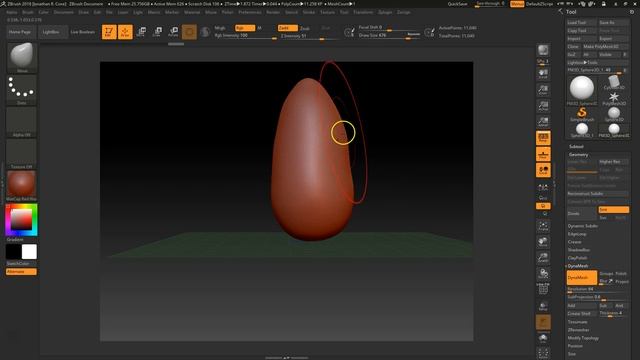Toggle Draw mode button
The image size is (640, 360).
click(125, 31)
